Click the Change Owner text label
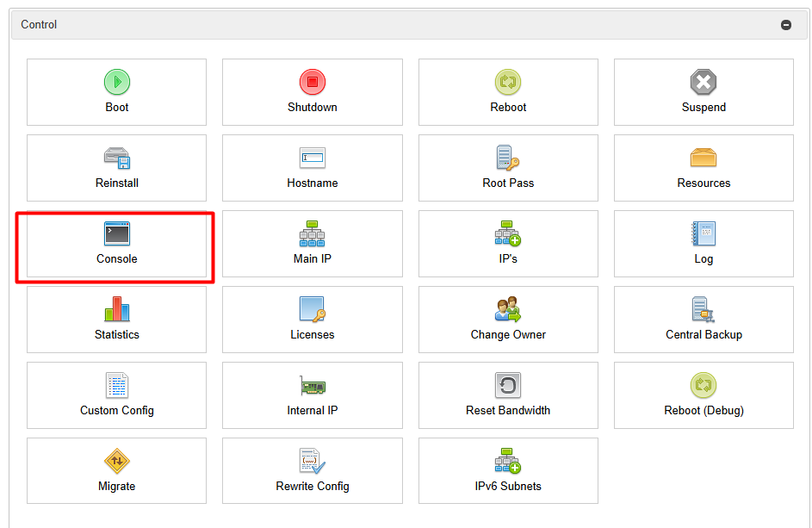 click(x=508, y=335)
